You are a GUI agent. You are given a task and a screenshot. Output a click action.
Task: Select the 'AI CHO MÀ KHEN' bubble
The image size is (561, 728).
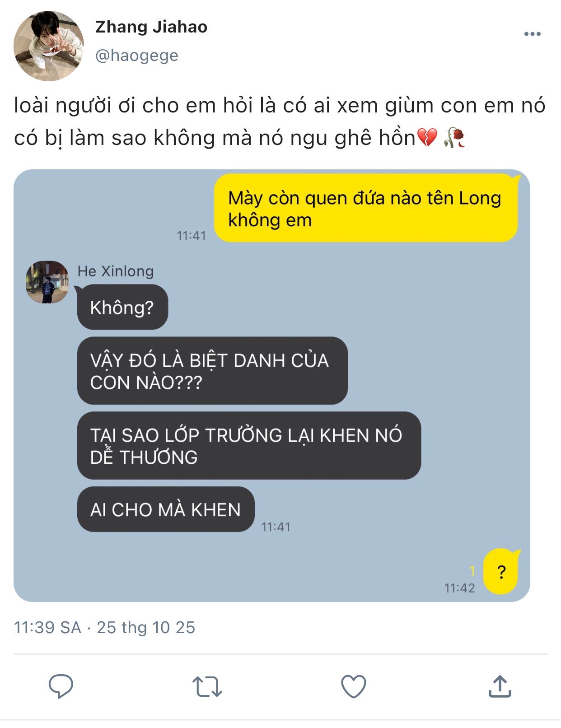tap(166, 509)
